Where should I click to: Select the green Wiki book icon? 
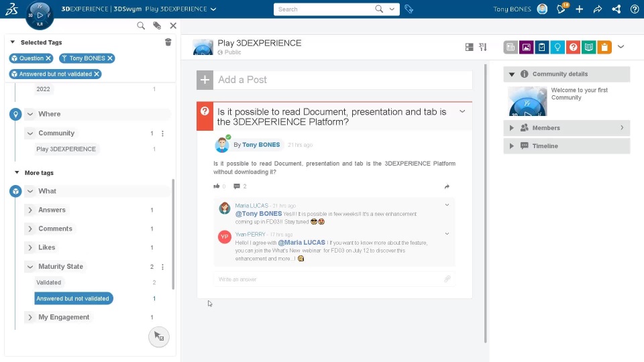(588, 47)
